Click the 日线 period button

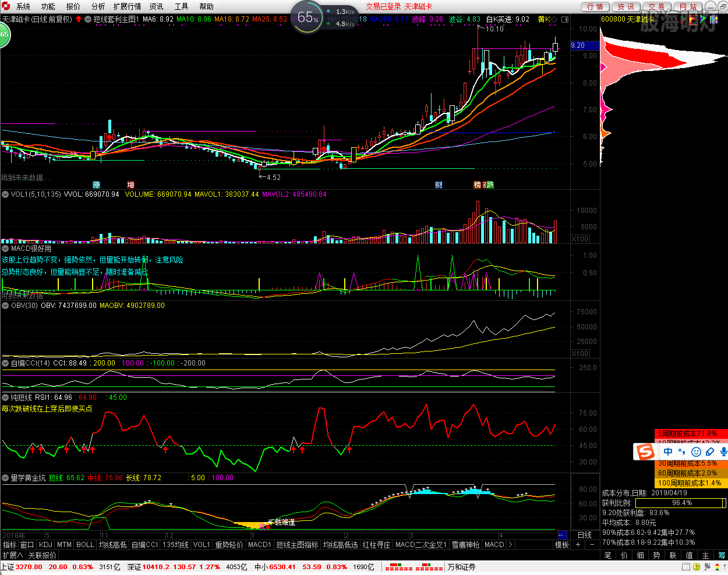585,535
